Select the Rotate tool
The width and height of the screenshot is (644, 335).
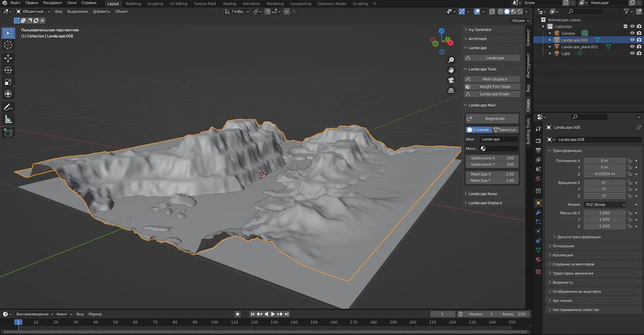tap(8, 70)
